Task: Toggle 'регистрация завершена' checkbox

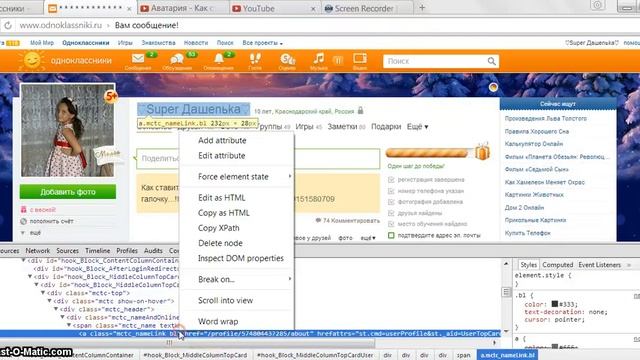Action: [391, 180]
